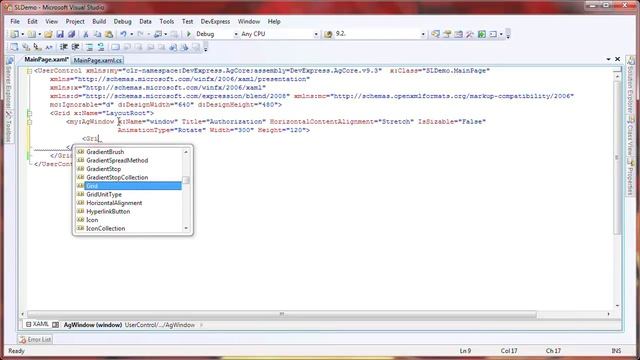The image size is (640, 360).
Task: Click AgWindow (window) in the tag navigator
Action: pyautogui.click(x=93, y=325)
